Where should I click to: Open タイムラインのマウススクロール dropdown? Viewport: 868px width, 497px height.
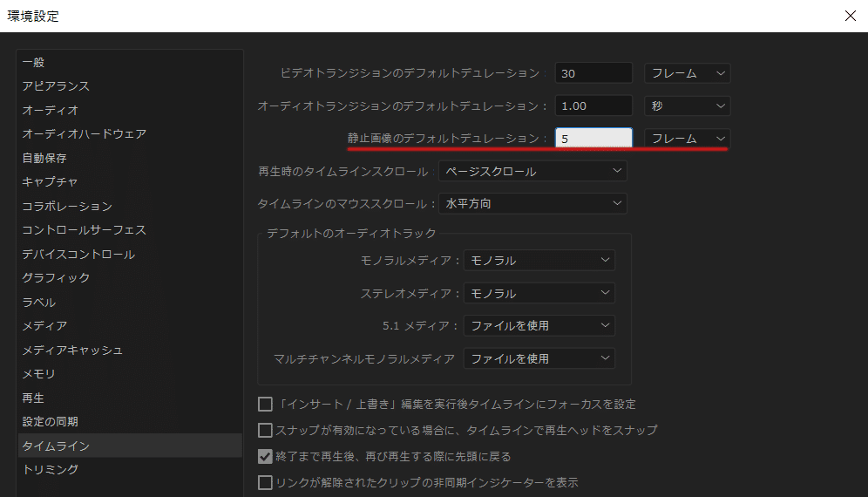point(532,204)
